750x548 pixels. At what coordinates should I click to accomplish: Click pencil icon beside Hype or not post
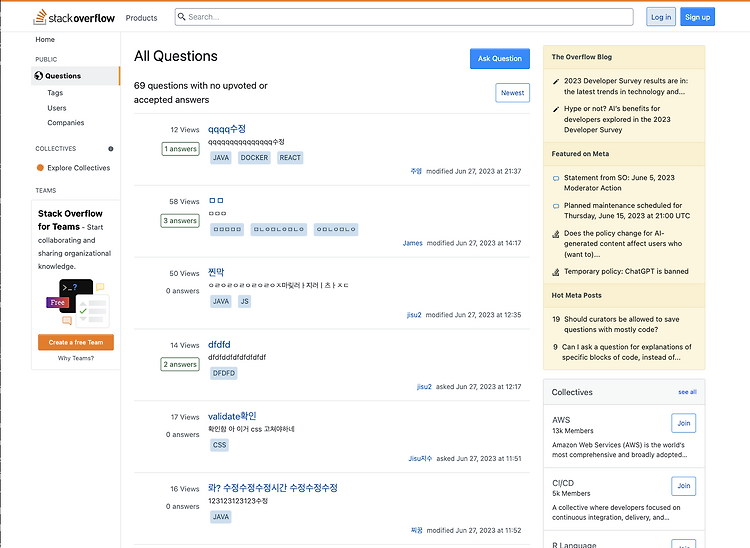coord(556,109)
